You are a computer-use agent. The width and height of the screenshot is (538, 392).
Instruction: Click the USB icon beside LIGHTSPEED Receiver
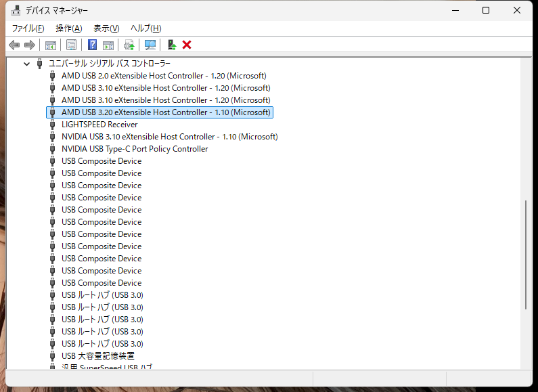[x=53, y=125]
